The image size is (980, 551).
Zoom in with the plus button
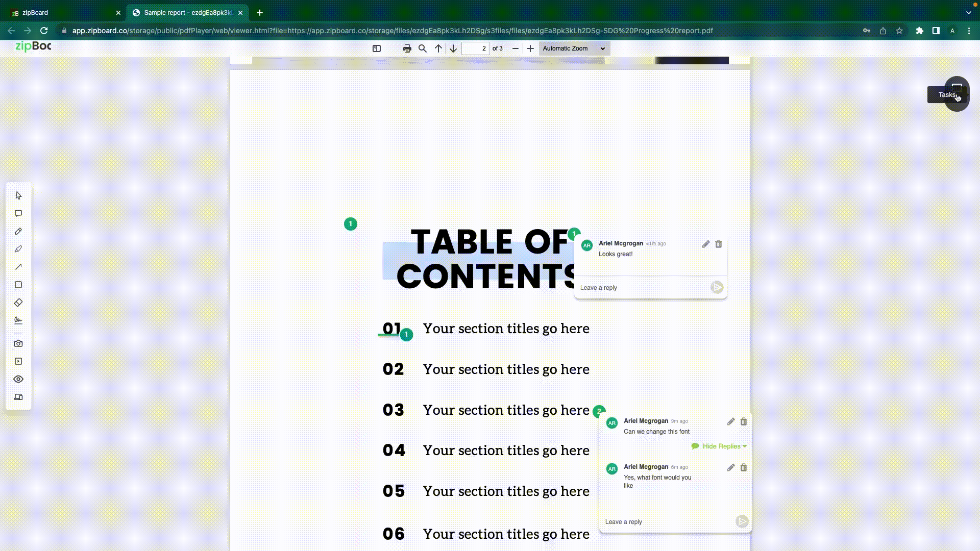(530, 48)
